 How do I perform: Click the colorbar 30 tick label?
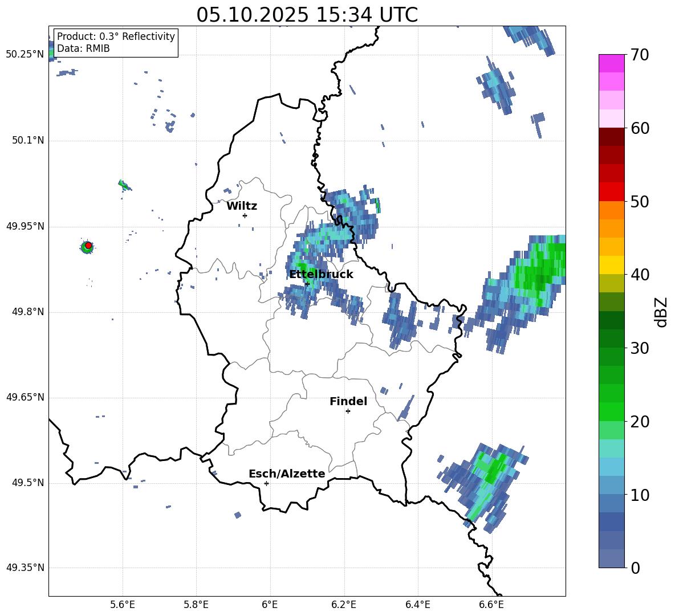pos(640,348)
